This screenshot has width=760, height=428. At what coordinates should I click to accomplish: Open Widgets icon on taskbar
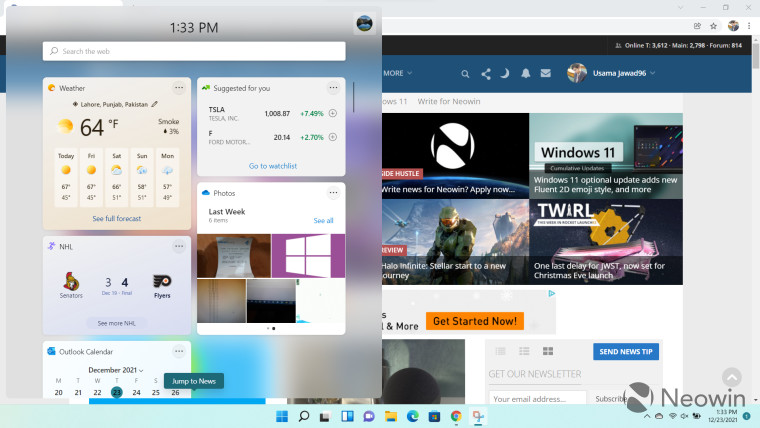pos(347,416)
